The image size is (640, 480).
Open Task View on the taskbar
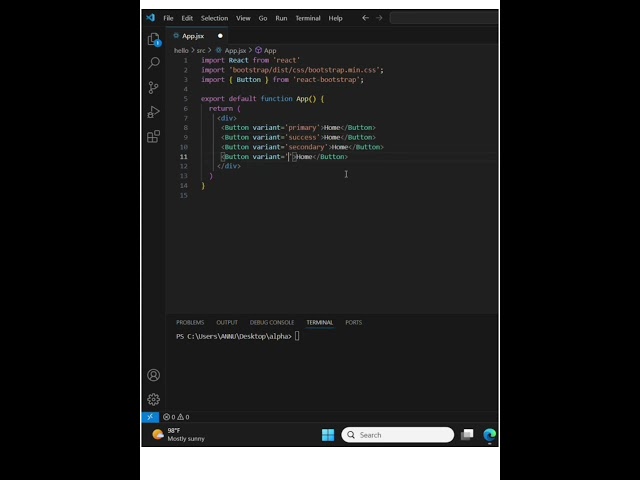coord(467,435)
